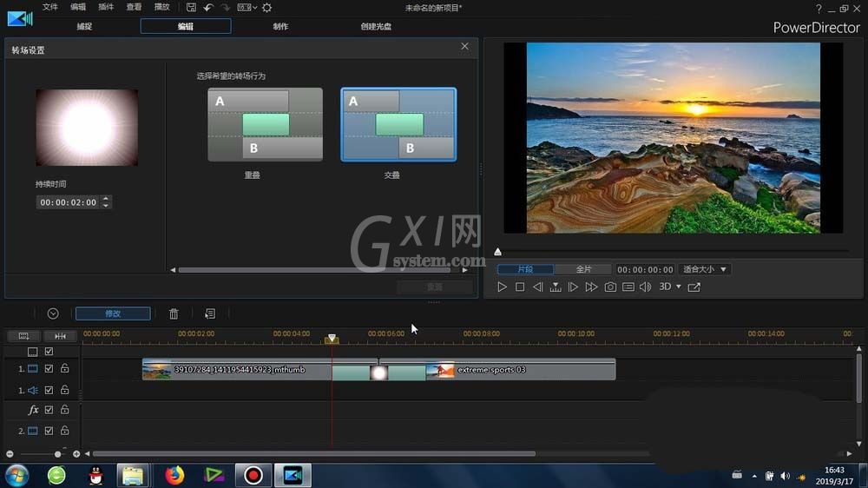Screen dimensions: 868x488
Task: Click the timeline marker snap icon
Action: (60, 336)
